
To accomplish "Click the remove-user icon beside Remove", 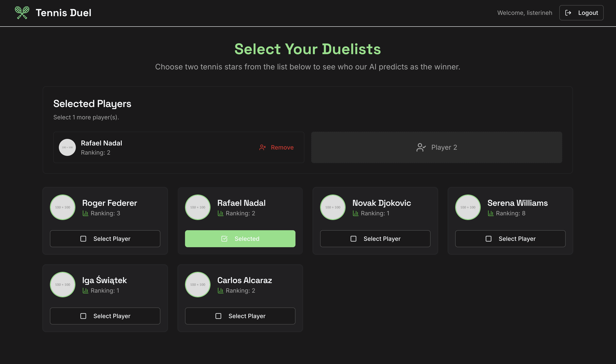I will 263,147.
